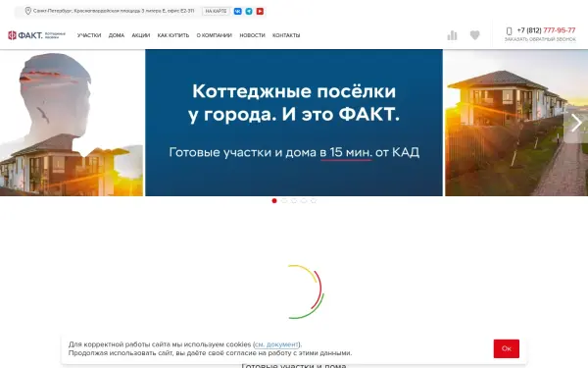The width and height of the screenshot is (588, 368).
Task: Open the О КОМПАНИИ menu item
Action: (x=214, y=35)
